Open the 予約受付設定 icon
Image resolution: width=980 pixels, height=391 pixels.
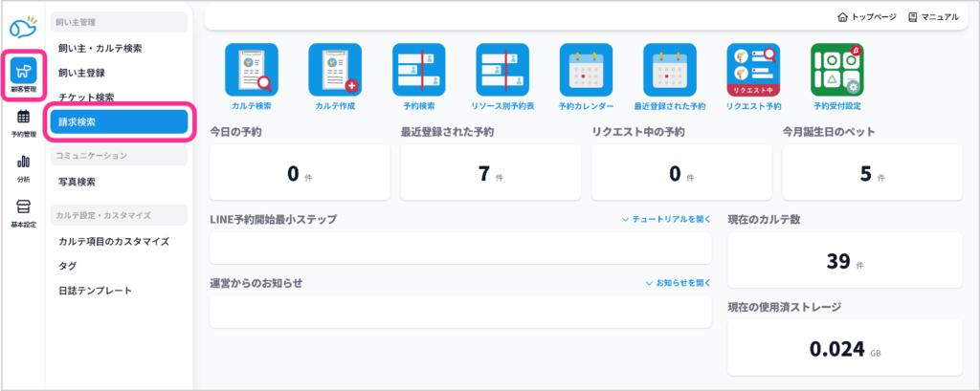point(836,70)
